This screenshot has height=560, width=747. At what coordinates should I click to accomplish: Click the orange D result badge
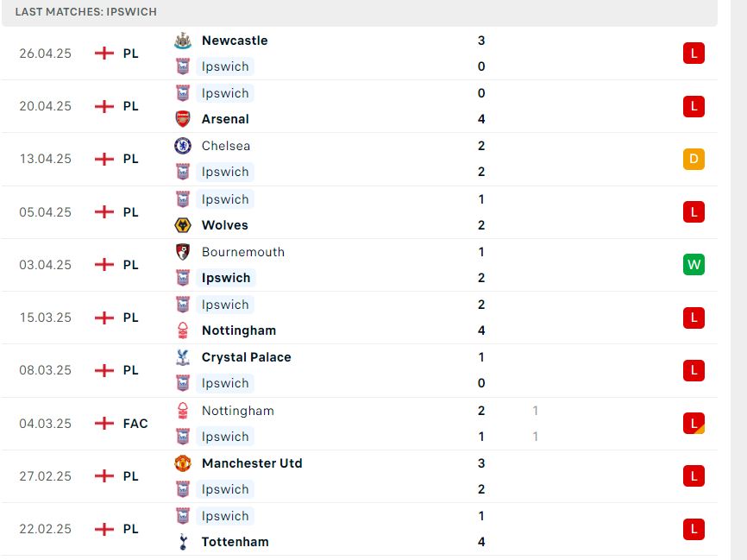coord(694,159)
